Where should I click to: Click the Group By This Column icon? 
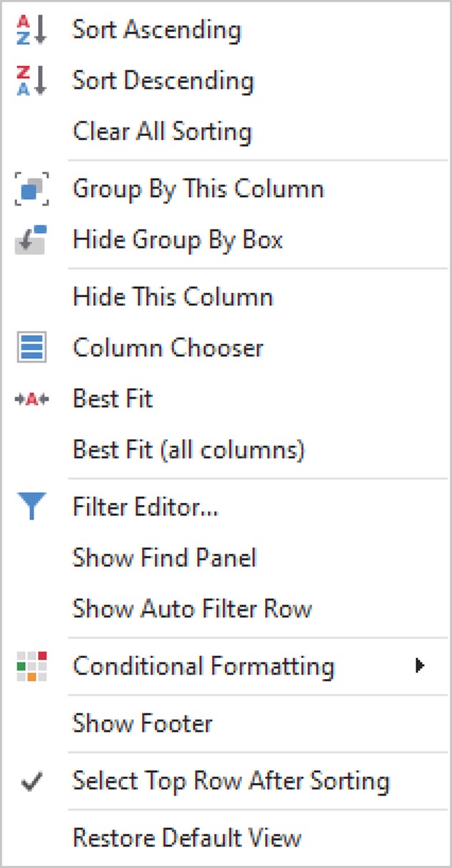(32, 190)
